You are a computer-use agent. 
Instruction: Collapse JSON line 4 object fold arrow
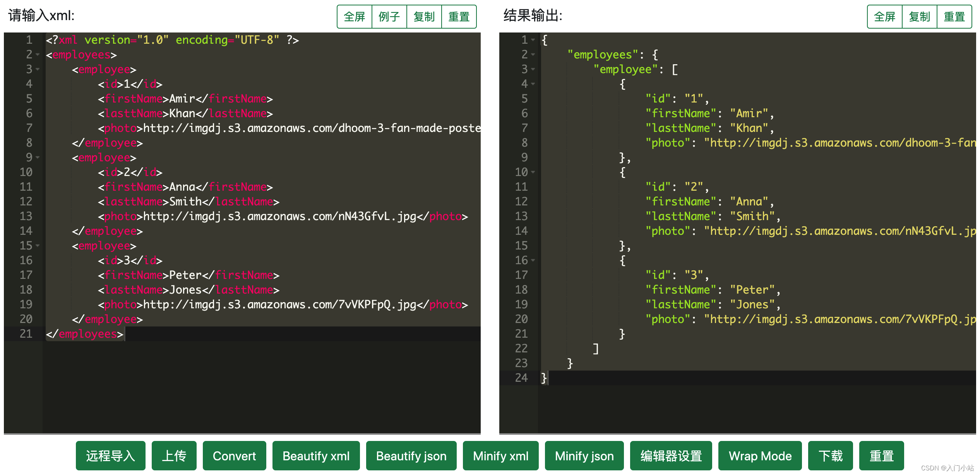pos(533,84)
